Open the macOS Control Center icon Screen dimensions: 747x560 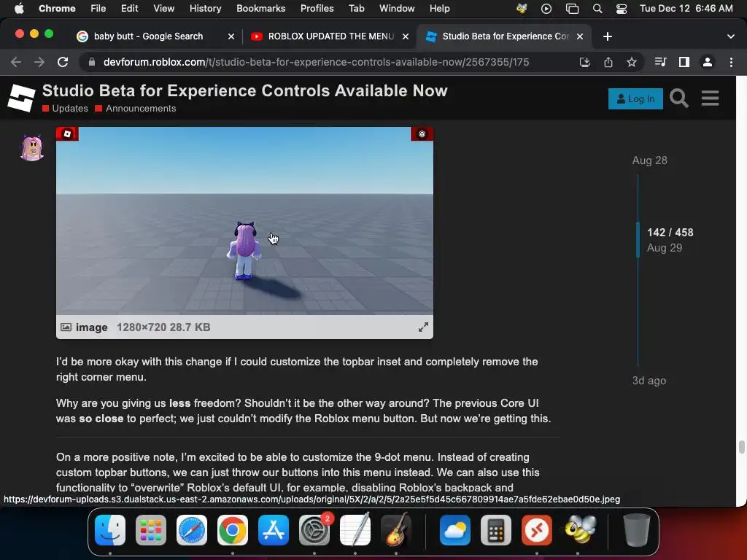tap(622, 9)
